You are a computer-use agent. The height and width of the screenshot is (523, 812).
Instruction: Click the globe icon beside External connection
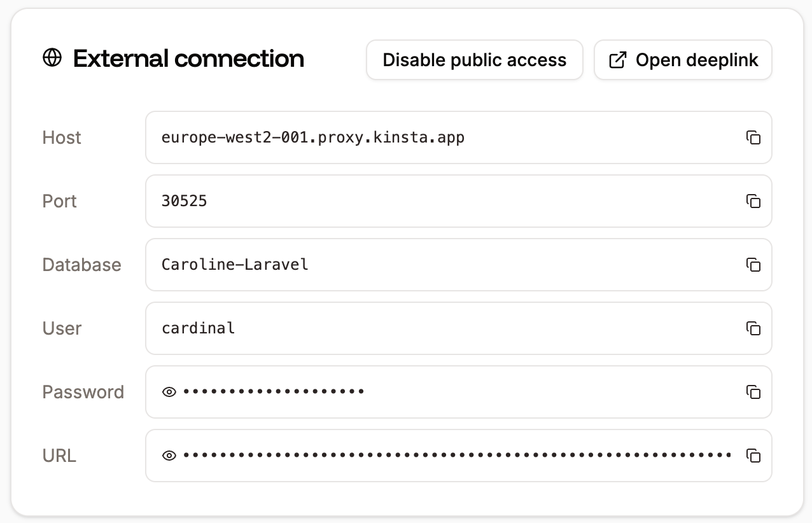(52, 58)
